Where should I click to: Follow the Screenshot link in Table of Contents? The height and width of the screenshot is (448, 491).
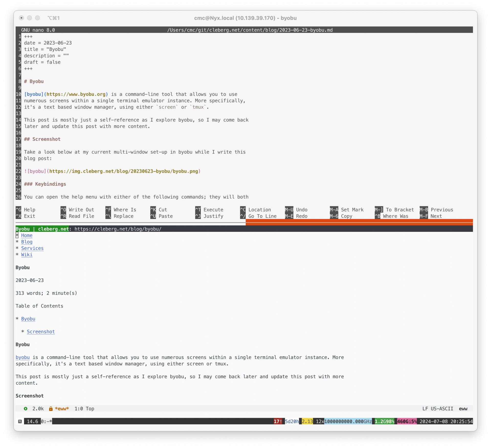[x=40, y=332]
